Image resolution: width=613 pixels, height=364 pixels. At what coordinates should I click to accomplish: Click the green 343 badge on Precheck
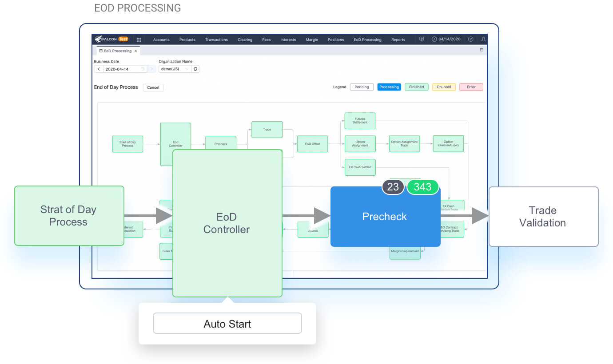(x=422, y=187)
